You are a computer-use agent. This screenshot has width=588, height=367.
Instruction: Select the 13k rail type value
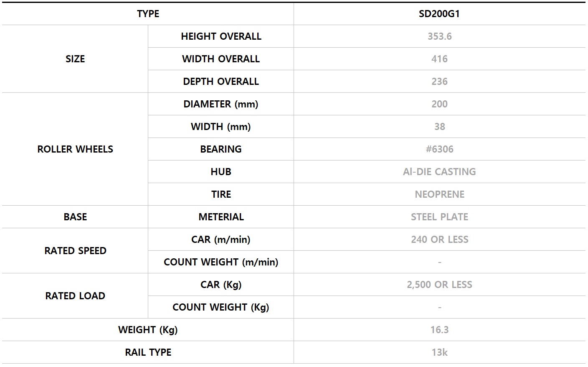(439, 352)
